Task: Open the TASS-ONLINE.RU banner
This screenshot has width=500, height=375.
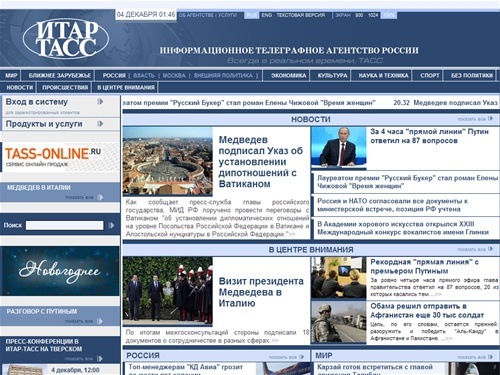Action: (x=60, y=157)
